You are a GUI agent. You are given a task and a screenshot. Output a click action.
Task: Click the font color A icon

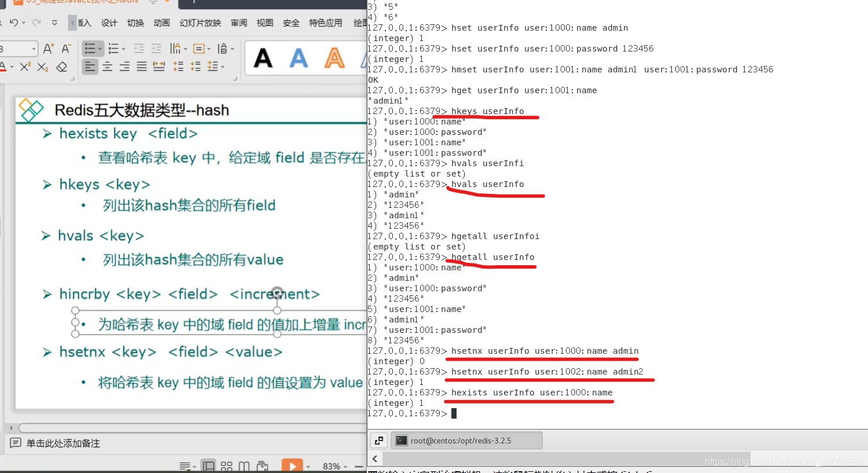3,67
